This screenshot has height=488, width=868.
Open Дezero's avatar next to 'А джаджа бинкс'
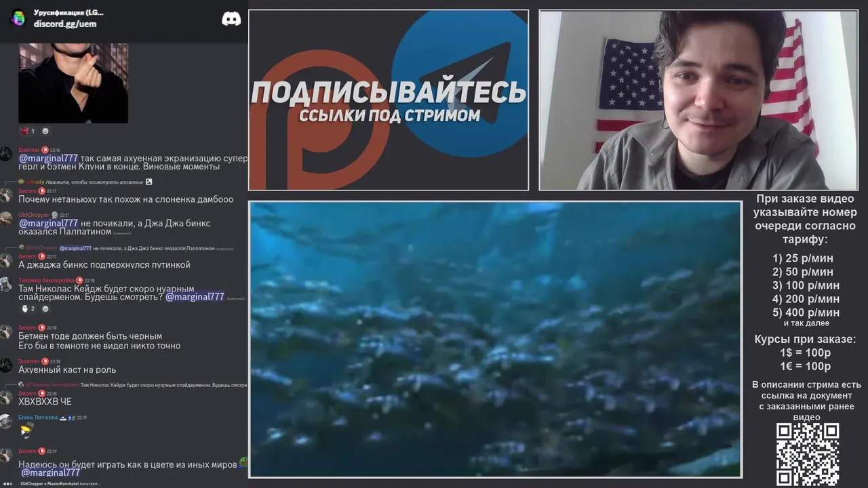(6, 260)
